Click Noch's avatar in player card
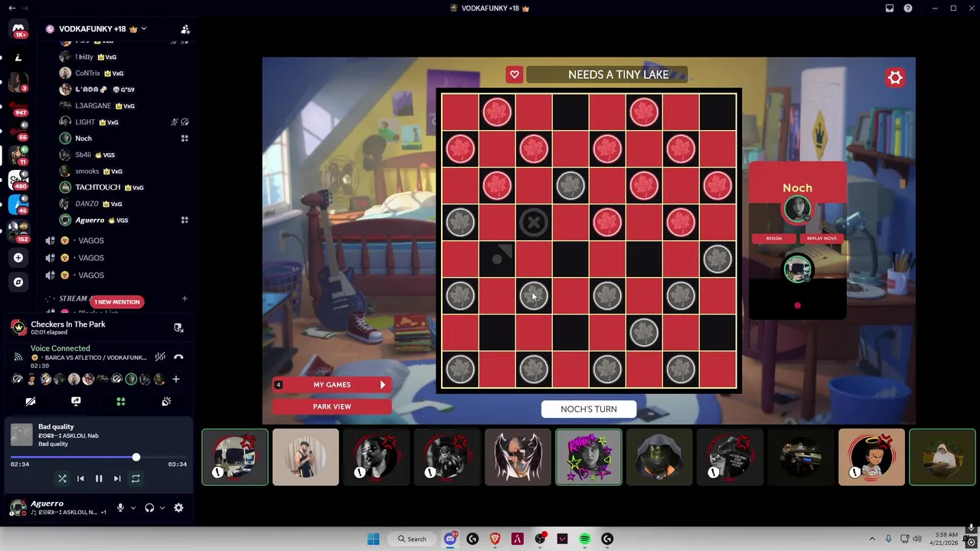The image size is (980, 551). coord(797,210)
